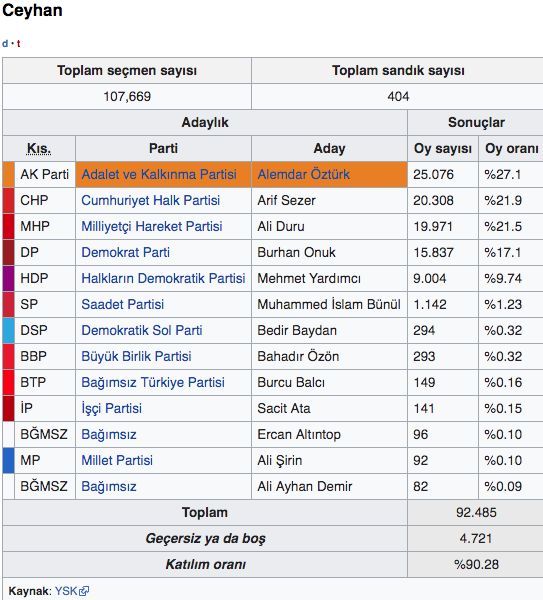543x600 pixels.
Task: Select candidate name 'Ali Duru'
Action: [x=281, y=227]
